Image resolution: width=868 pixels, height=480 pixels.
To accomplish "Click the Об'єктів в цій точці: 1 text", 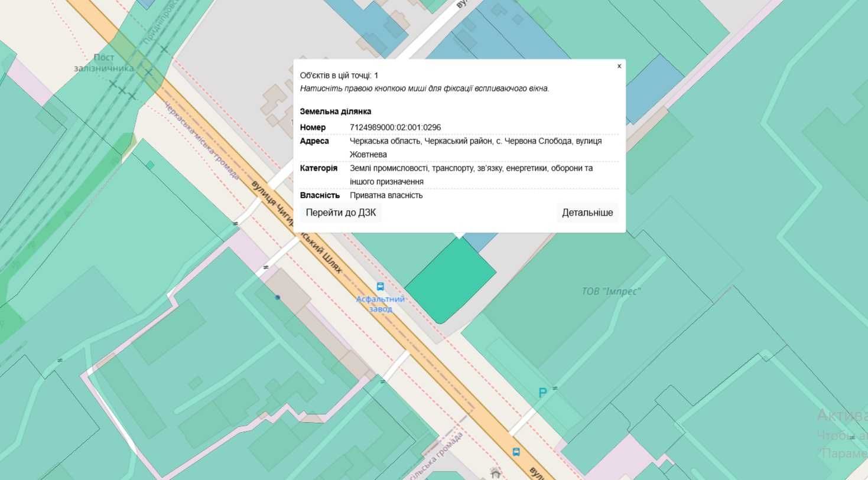I will pos(339,76).
